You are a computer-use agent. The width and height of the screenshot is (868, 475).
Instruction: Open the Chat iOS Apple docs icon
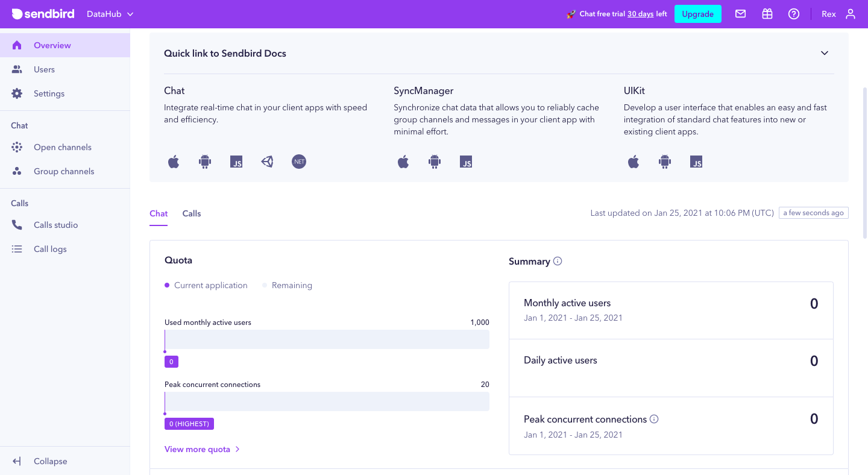click(x=174, y=162)
